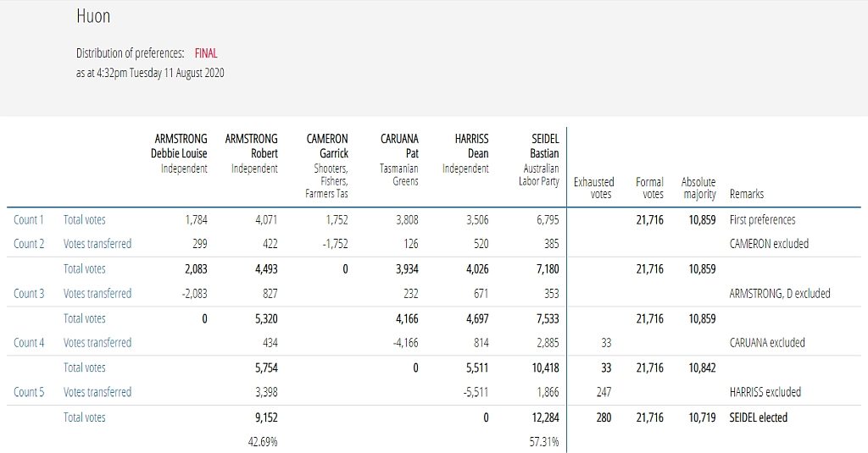Image resolution: width=868 pixels, height=453 pixels.
Task: Click the 280 exhausted votes total
Action: click(x=604, y=417)
